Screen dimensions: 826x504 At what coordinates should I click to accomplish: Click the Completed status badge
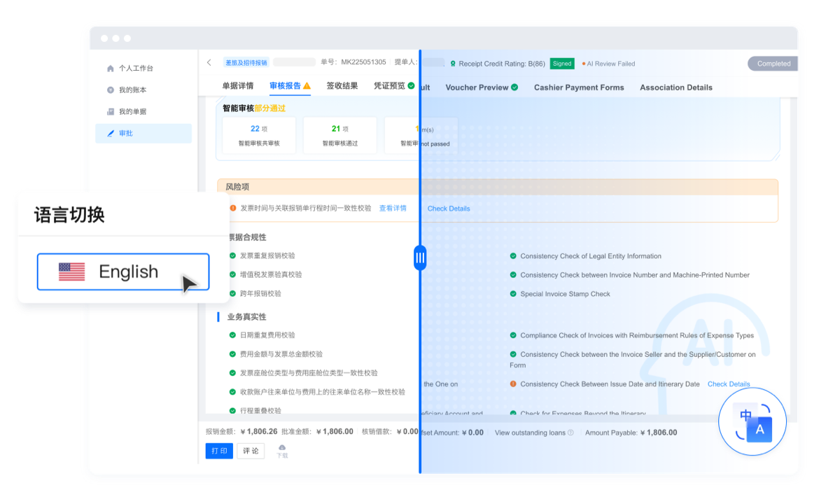pyautogui.click(x=773, y=64)
